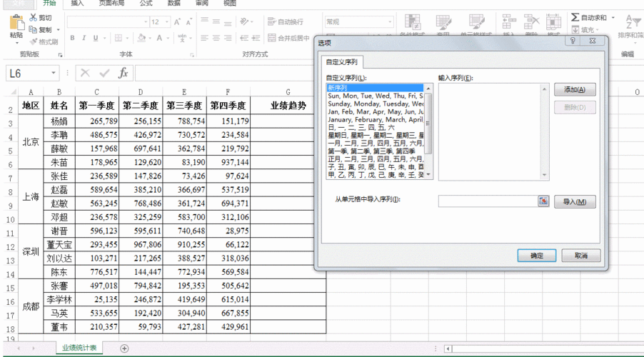Viewport: 644px width, 357px height.
Task: Click Merge and Center (合并后居中)
Action: point(288,39)
